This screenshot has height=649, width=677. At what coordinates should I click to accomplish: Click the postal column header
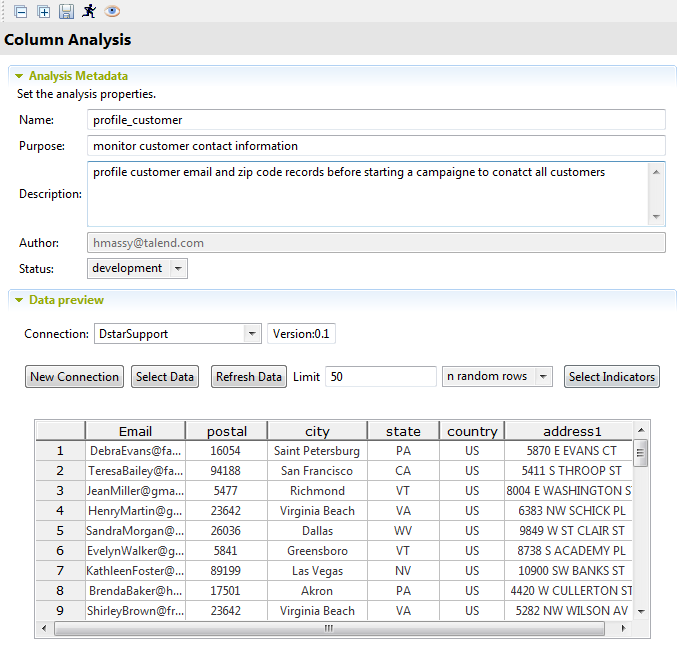[x=227, y=431]
